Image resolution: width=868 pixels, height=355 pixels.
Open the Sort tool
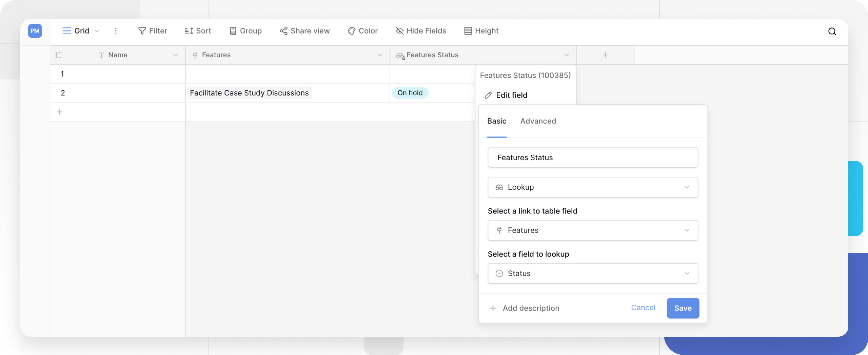(x=198, y=31)
